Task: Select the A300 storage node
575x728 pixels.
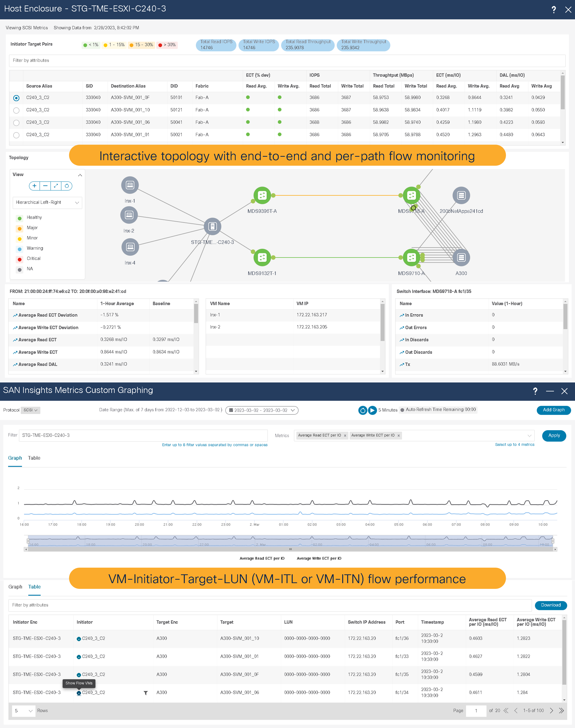Action: tap(461, 258)
